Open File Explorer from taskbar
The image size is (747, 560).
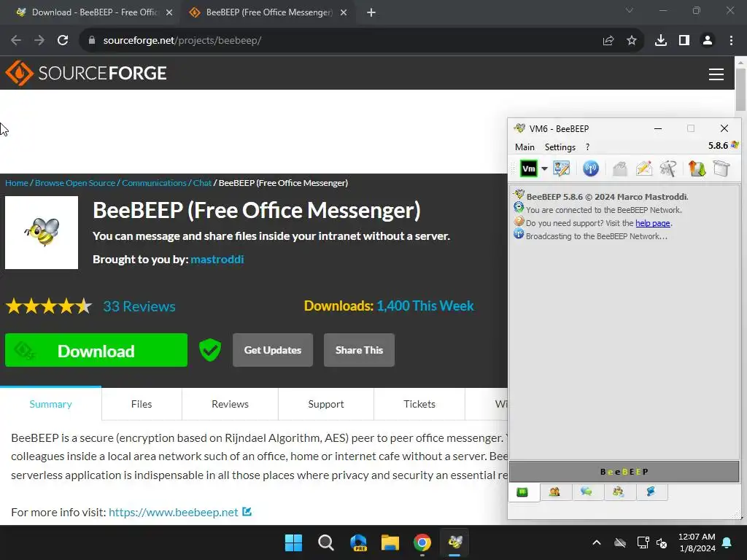click(390, 542)
